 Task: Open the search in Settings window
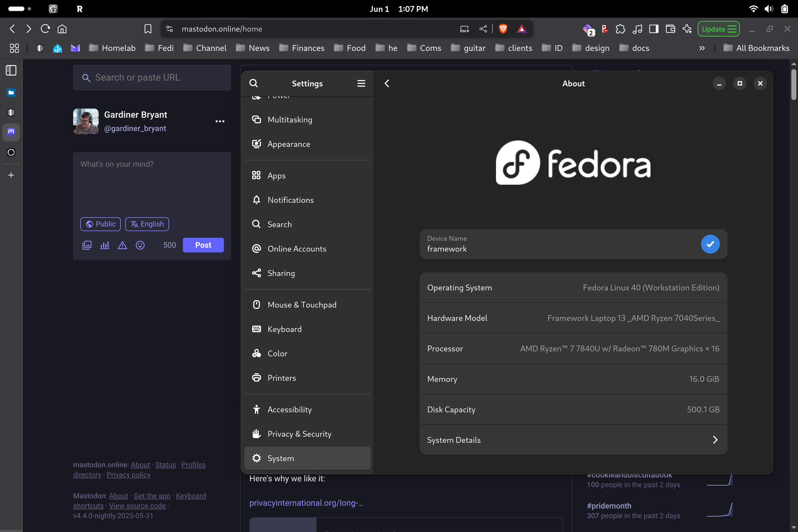point(254,83)
